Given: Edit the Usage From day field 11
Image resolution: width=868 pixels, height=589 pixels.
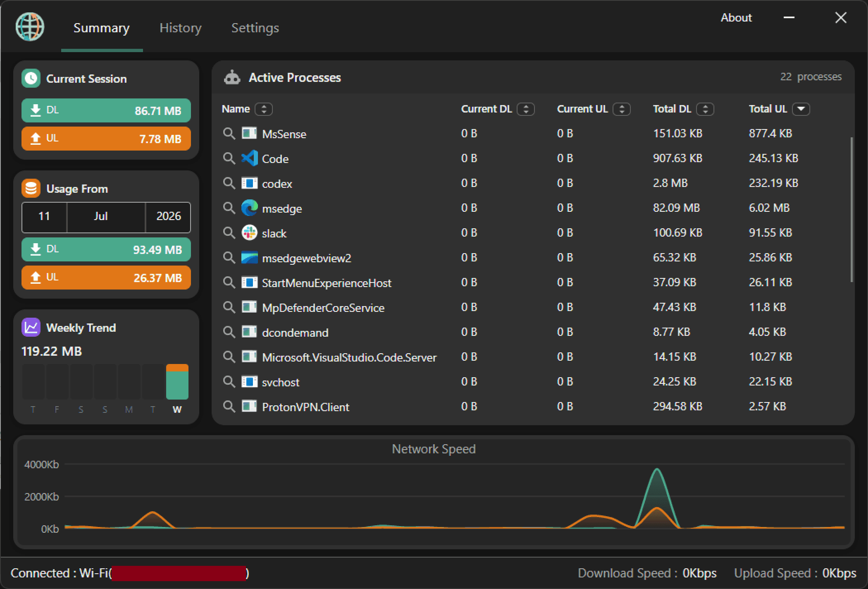Looking at the screenshot, I should (x=44, y=217).
